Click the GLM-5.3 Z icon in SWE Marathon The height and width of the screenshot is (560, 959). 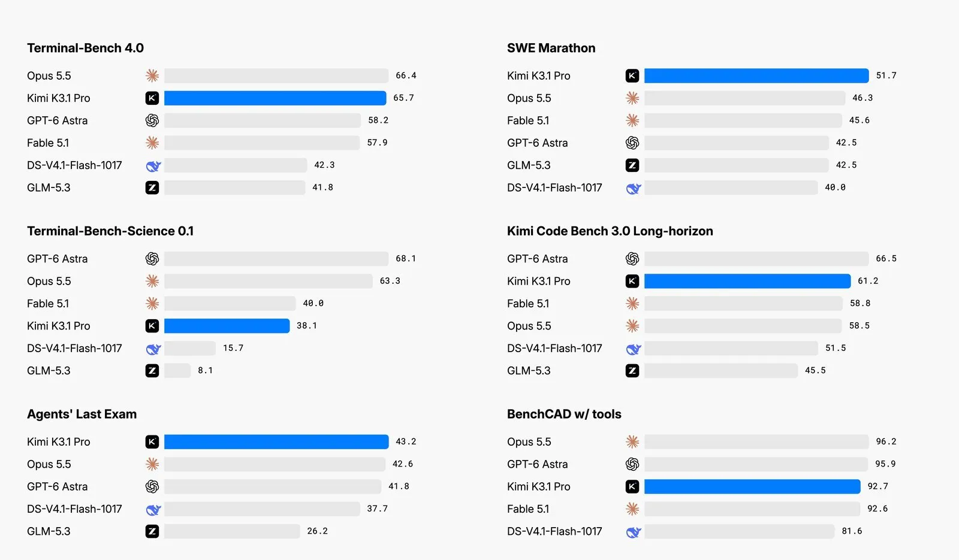632,165
